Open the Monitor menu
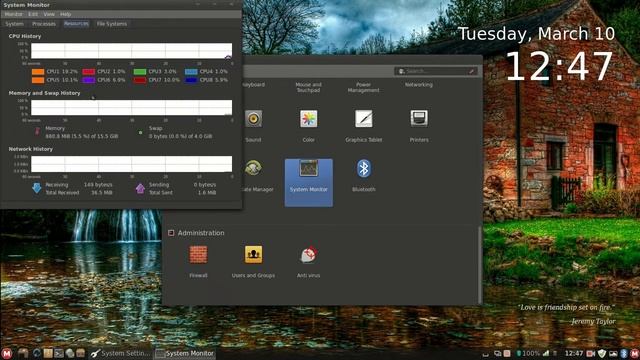 [13, 14]
